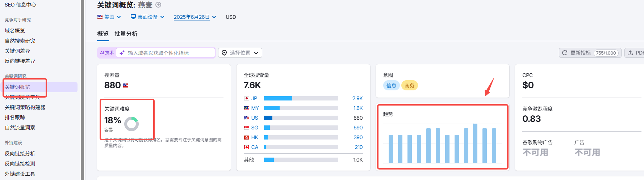Viewport: 644px width, 180px height.
Task: Open the 桌面设备 device dropdown
Action: tap(147, 17)
